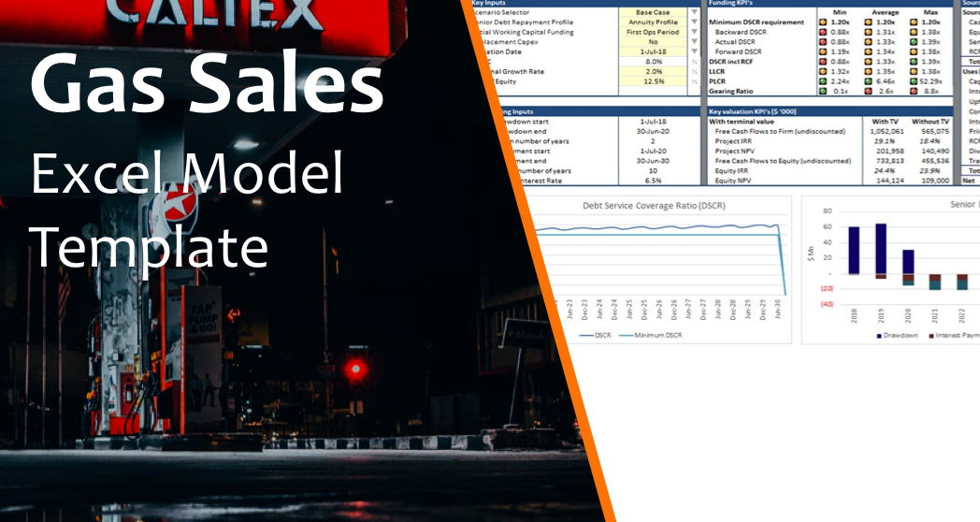Viewport: 980px width, 522px height.
Task: Click the green PLCR Max indicator
Action: click(x=914, y=81)
